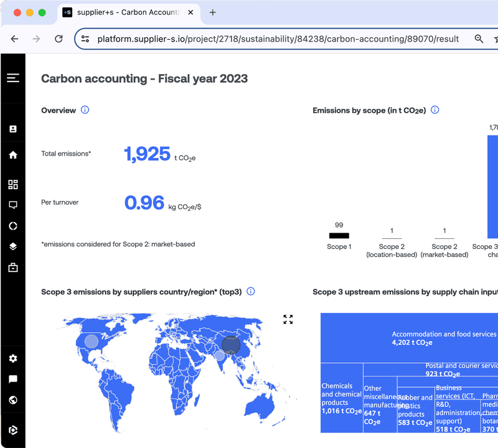Close the supplier+s Carbon Accounting tab
The height and width of the screenshot is (448, 498).
pyautogui.click(x=190, y=12)
